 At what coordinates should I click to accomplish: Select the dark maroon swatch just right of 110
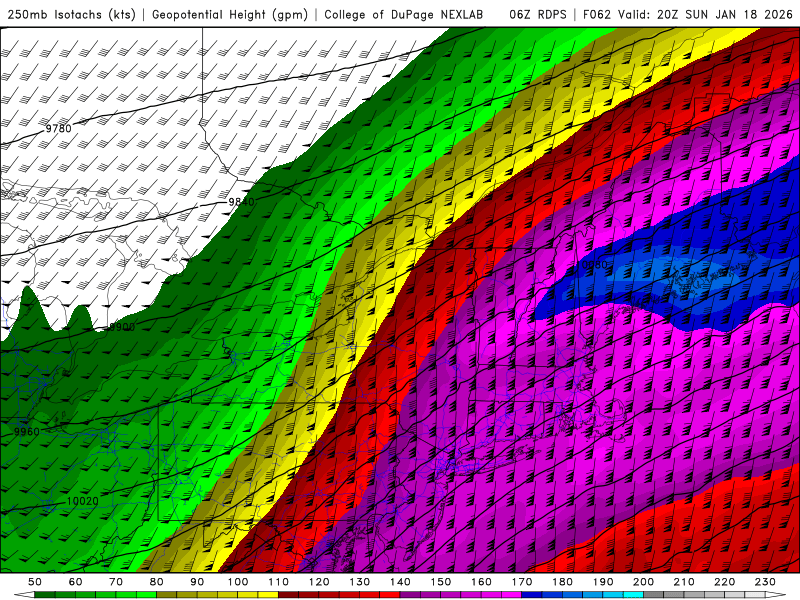click(x=288, y=595)
